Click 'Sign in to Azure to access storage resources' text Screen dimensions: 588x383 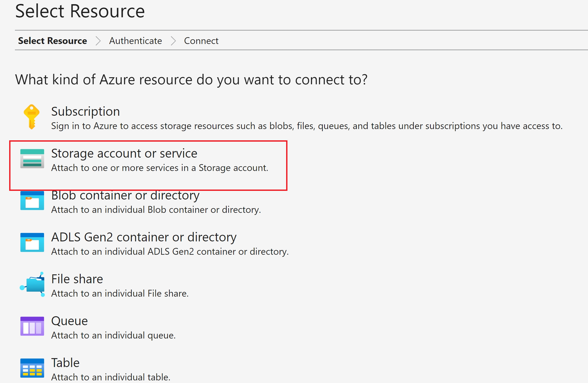click(307, 126)
